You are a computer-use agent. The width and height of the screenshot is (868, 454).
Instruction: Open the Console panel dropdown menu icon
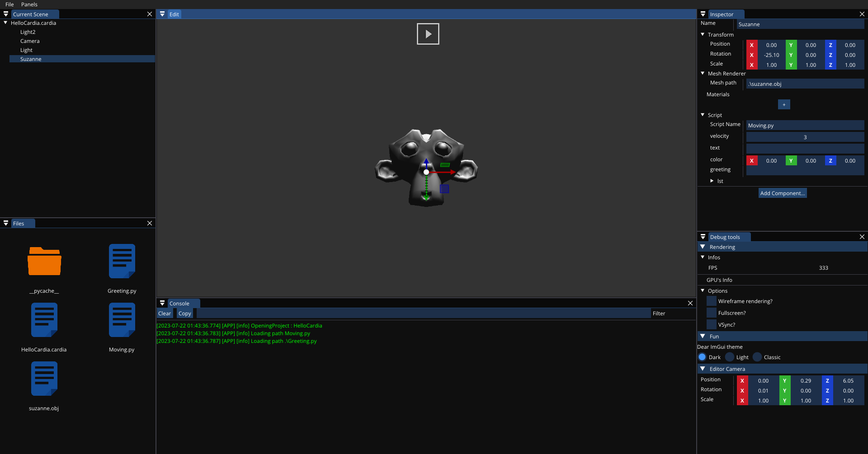tap(162, 304)
